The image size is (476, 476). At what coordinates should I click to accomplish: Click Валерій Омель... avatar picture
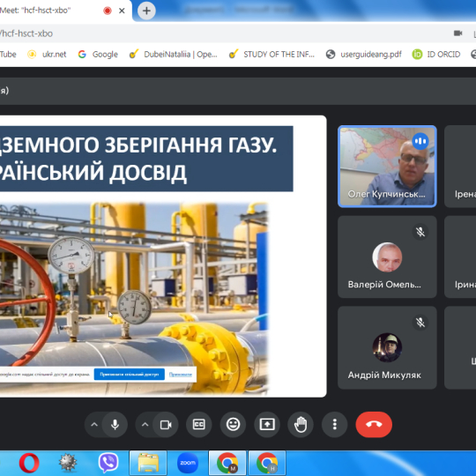pos(387,257)
